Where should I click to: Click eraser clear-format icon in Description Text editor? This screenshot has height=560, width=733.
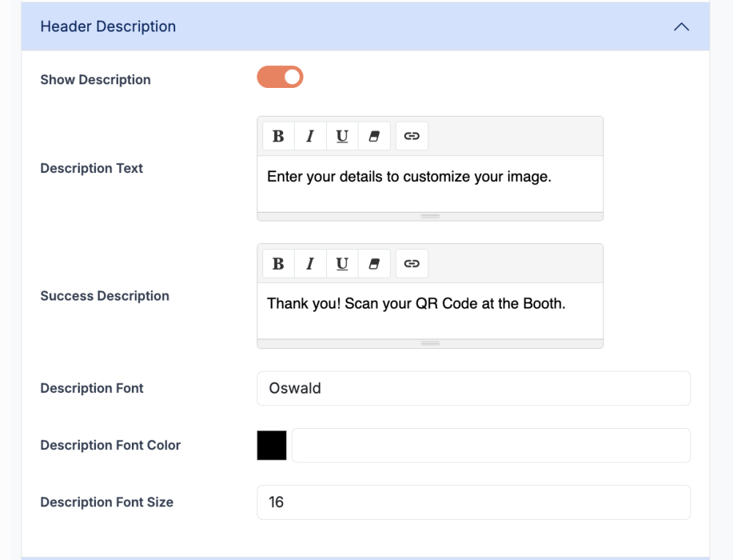point(374,136)
